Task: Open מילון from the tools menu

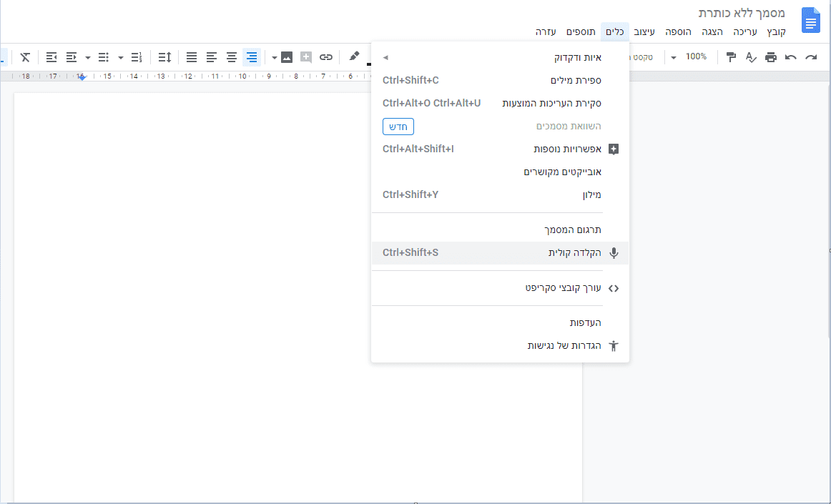Action: coord(500,194)
